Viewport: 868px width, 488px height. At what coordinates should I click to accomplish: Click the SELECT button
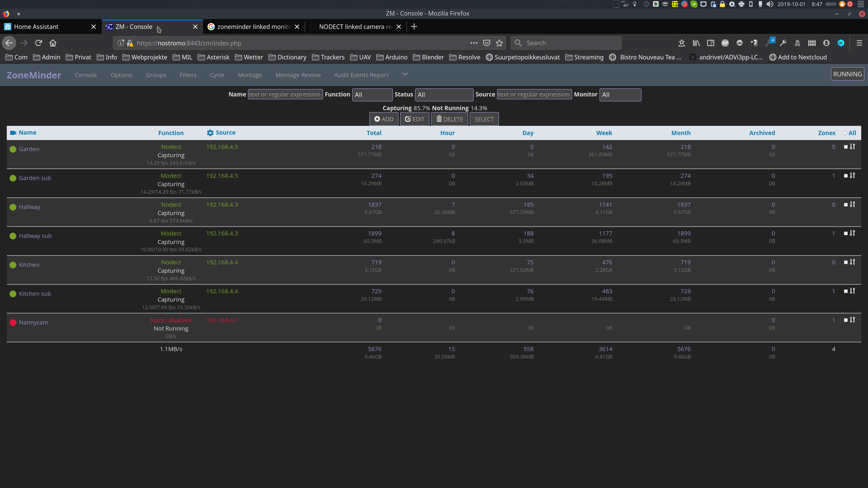(x=484, y=119)
